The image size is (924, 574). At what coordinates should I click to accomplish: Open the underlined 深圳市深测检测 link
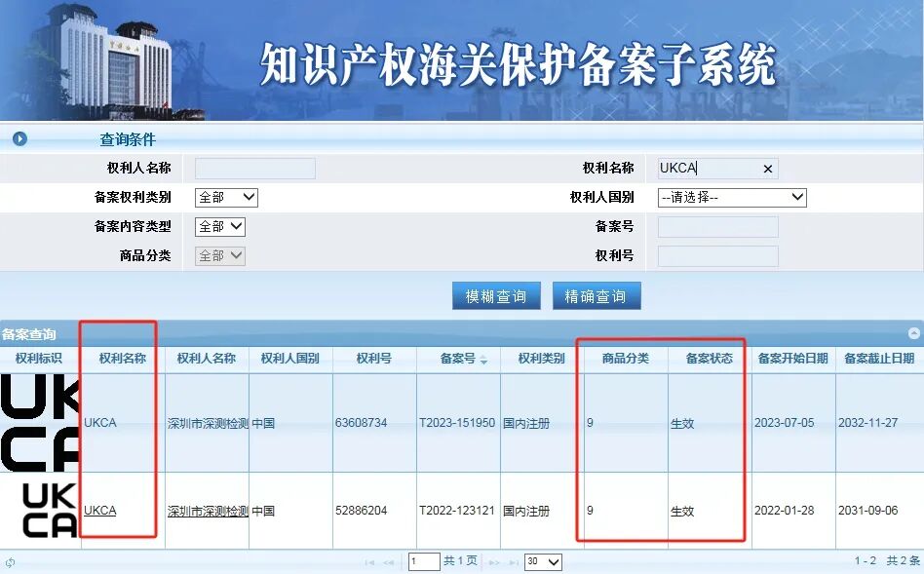(208, 511)
